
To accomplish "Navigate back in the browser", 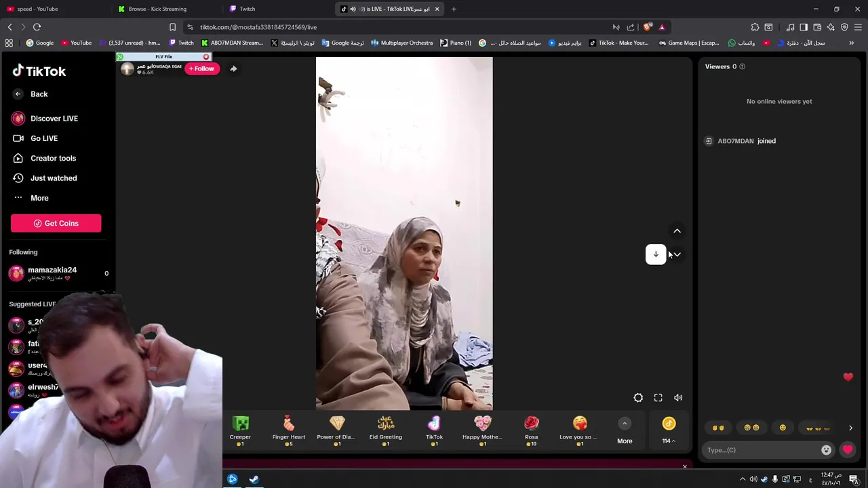I will coord(9,27).
